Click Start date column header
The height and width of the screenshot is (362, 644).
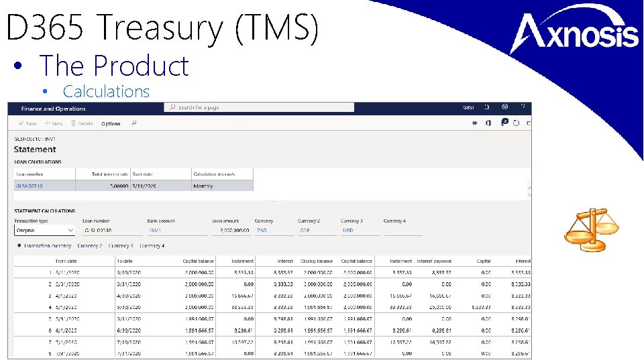(142, 174)
